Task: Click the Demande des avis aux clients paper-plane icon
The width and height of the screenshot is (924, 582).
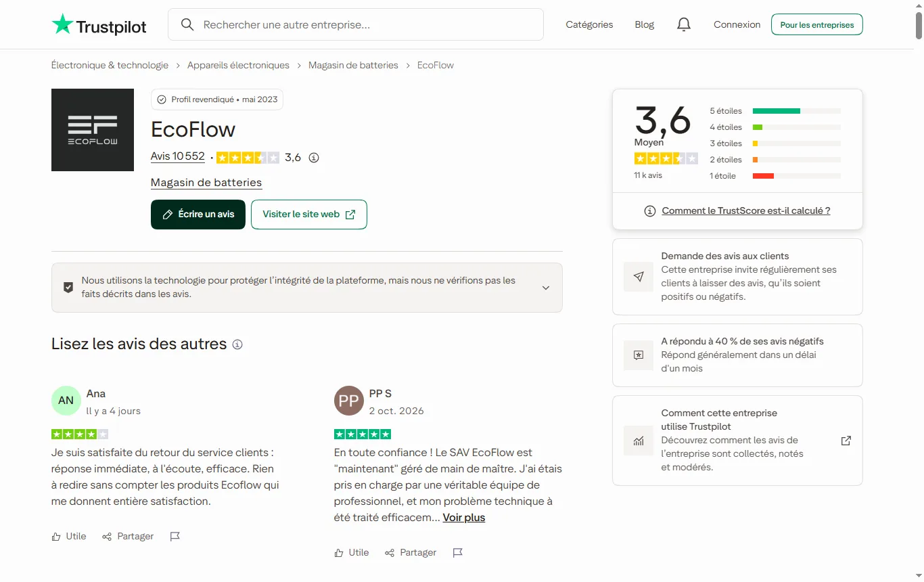Action: click(639, 277)
